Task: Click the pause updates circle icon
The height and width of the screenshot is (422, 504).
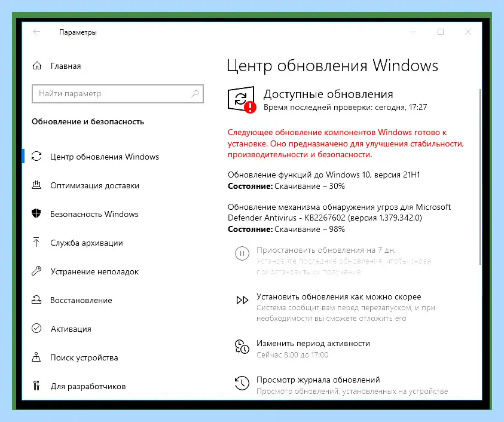Action: pyautogui.click(x=242, y=253)
